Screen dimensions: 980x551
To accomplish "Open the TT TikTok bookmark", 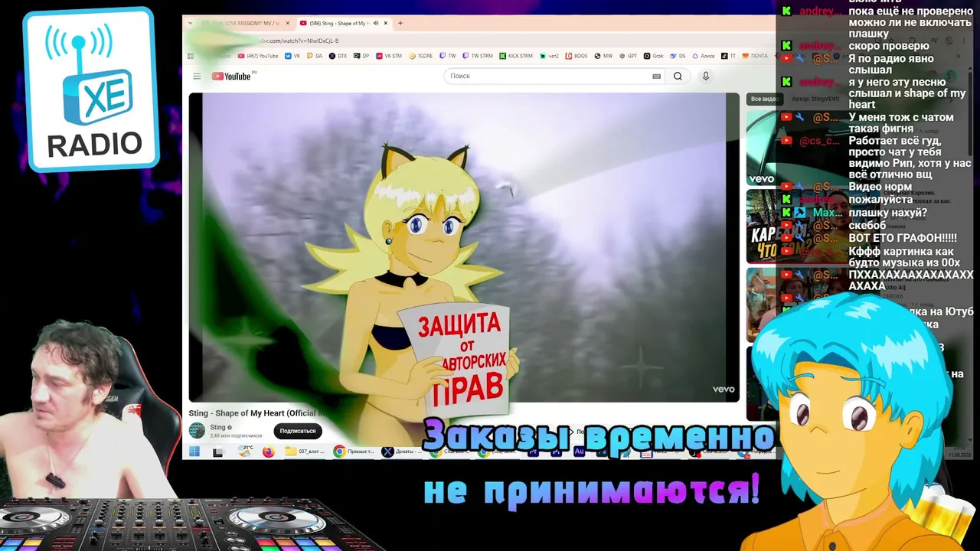I will (729, 56).
